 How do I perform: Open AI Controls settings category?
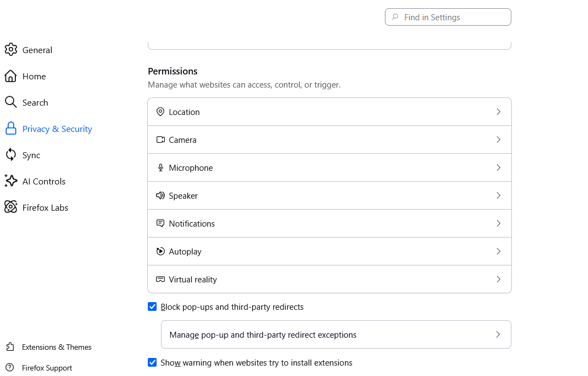(x=44, y=182)
